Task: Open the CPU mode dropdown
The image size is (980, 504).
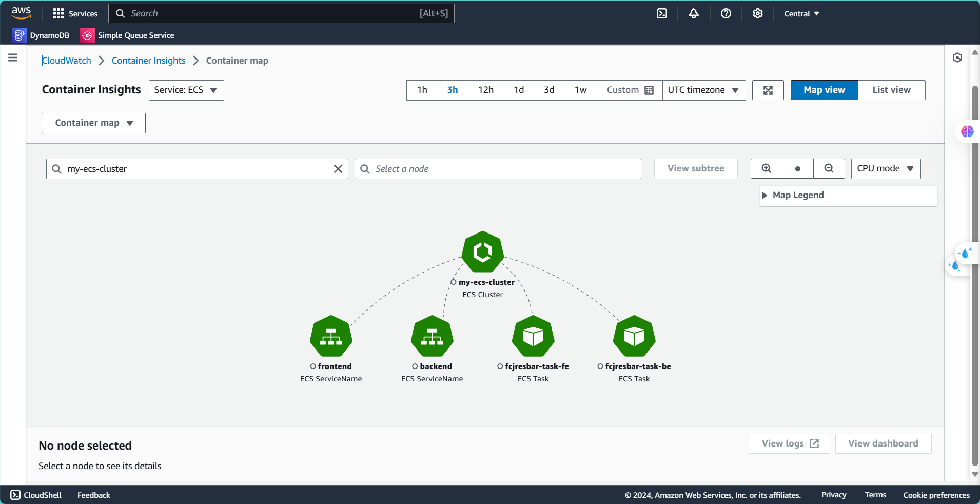Action: tap(886, 168)
